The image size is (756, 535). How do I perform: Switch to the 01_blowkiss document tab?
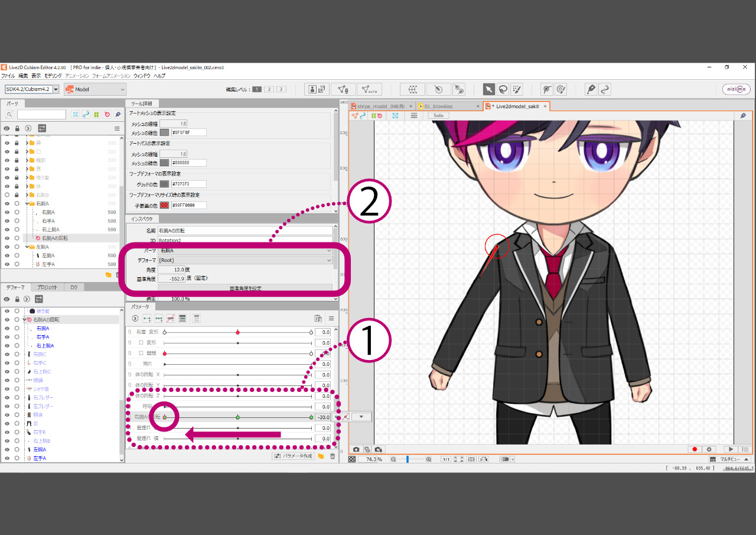click(x=449, y=106)
